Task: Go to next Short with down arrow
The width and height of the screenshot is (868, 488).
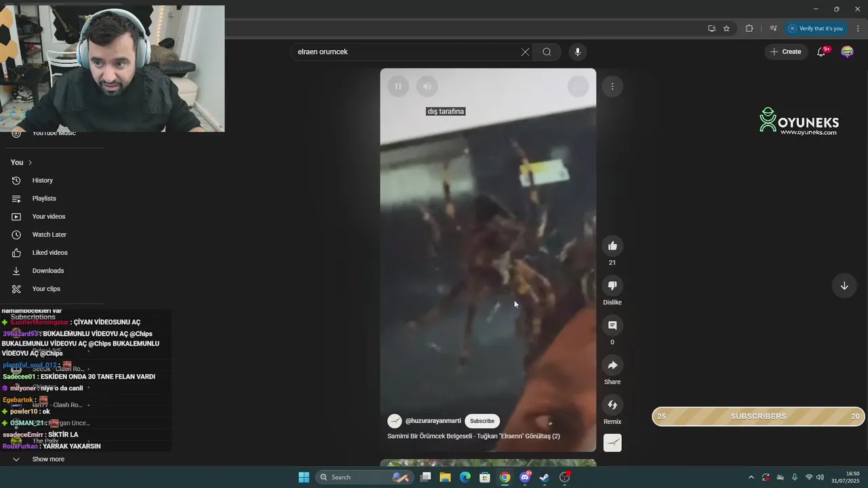Action: click(844, 285)
